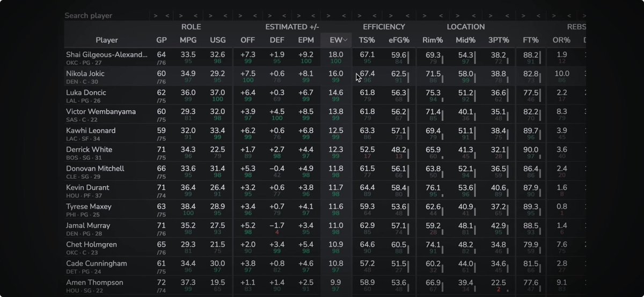The width and height of the screenshot is (644, 297).
Task: Select Jamal Murray's name
Action: pos(88,226)
